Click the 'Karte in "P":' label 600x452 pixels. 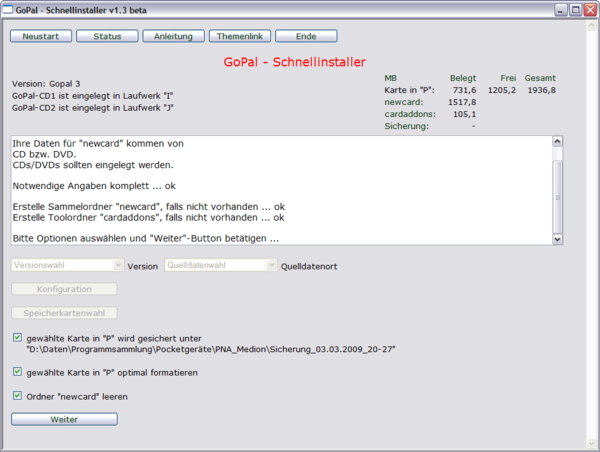[x=409, y=90]
